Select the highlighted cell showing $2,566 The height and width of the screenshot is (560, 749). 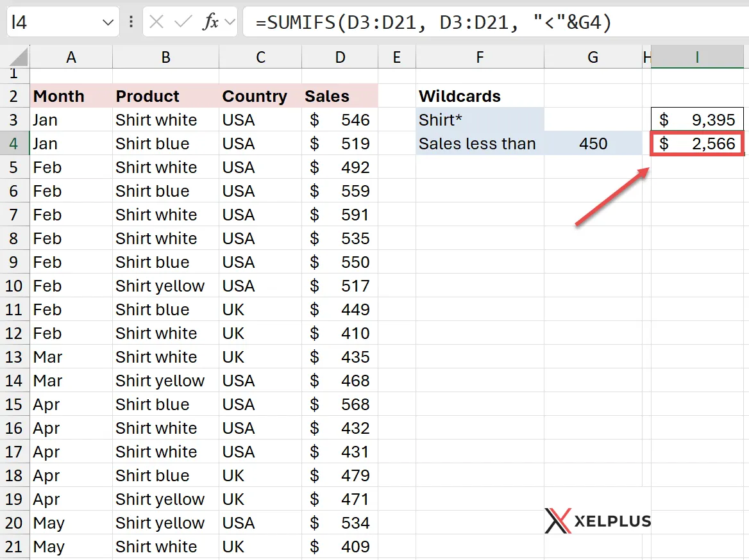[697, 144]
